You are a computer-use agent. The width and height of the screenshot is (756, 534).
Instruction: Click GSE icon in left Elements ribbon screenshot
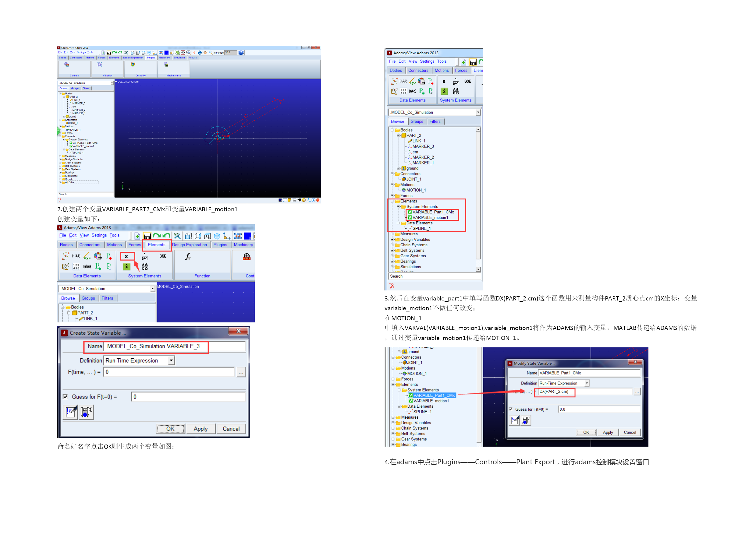pyautogui.click(x=163, y=256)
